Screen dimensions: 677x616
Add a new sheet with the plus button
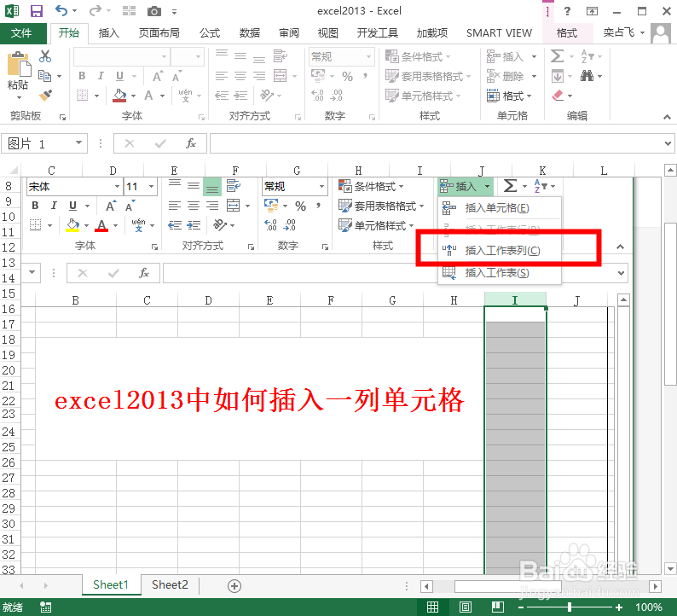coord(234,586)
